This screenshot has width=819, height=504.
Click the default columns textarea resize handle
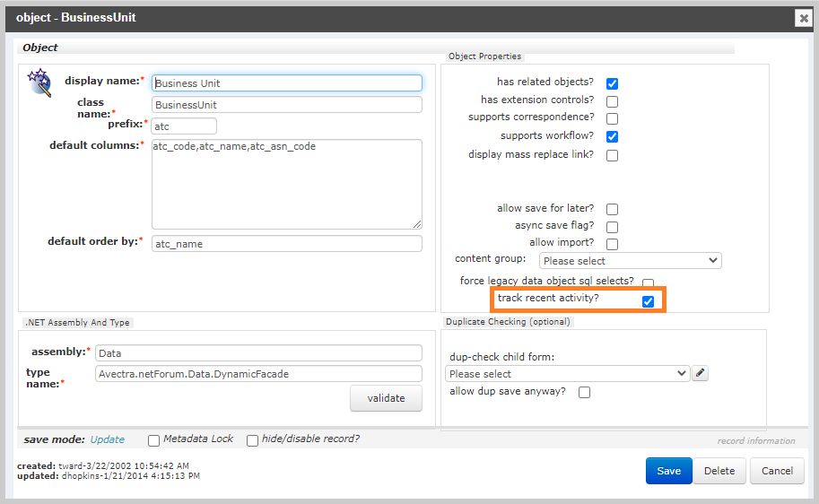point(417,224)
